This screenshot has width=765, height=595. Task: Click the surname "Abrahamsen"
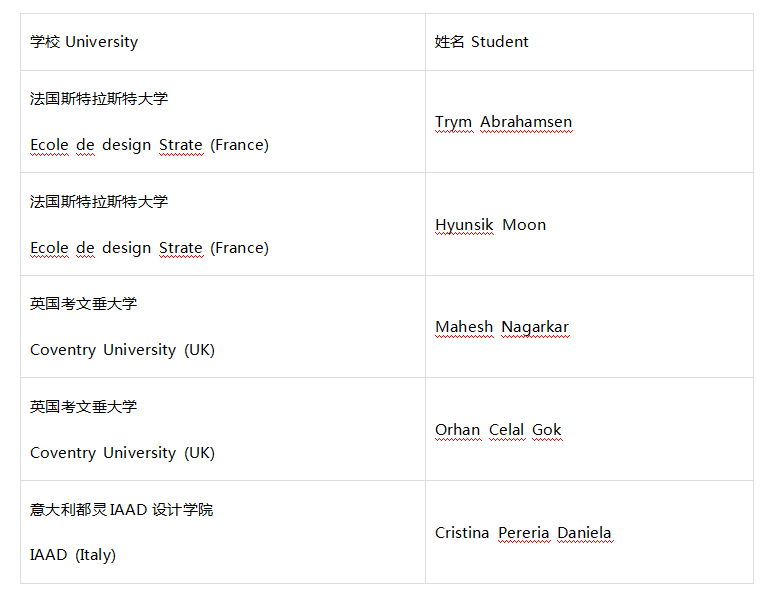click(526, 122)
